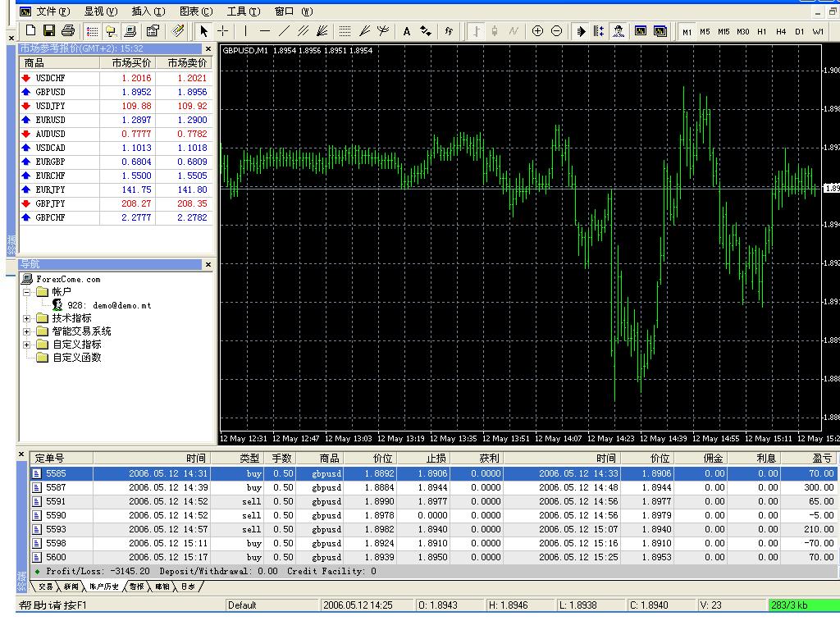Select the Text label 'A' tool
This screenshot has height=630, width=840.
pos(406,31)
